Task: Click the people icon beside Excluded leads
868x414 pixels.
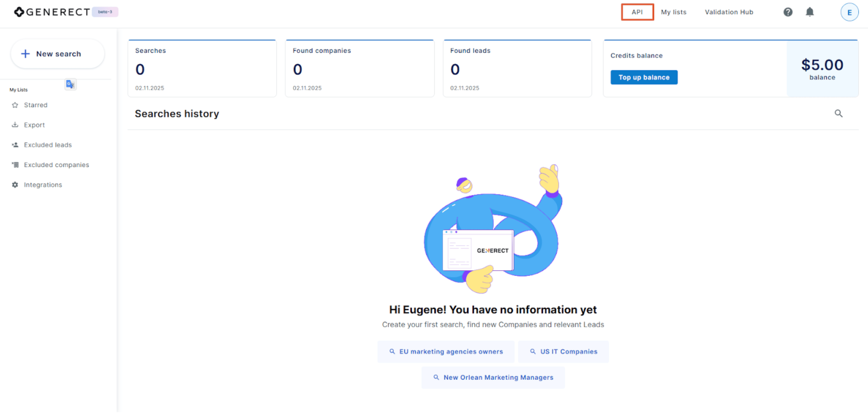Action: tap(15, 145)
